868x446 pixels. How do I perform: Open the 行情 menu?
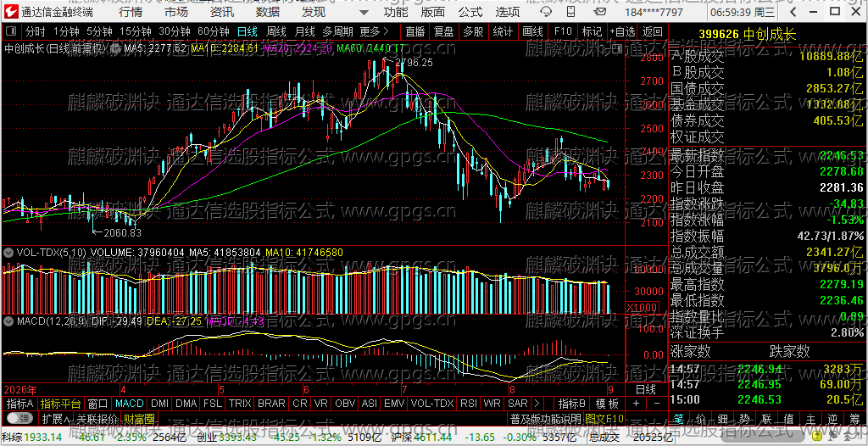click(x=130, y=12)
